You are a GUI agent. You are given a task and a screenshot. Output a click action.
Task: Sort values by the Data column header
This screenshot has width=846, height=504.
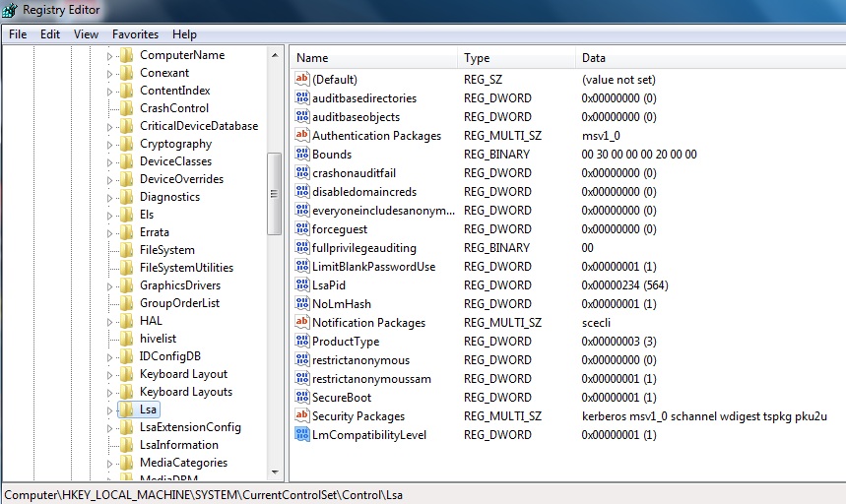click(710, 58)
